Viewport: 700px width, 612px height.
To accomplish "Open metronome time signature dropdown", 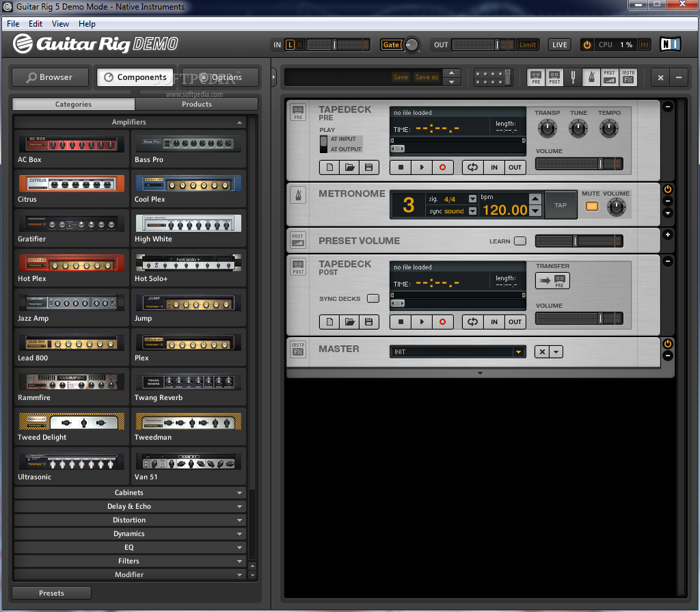I will pyautogui.click(x=472, y=199).
